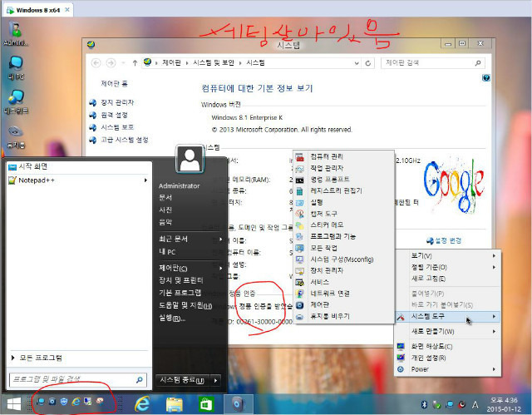The image size is (532, 415).
Task: Click the Bluetooth tray icon
Action: coord(424,404)
